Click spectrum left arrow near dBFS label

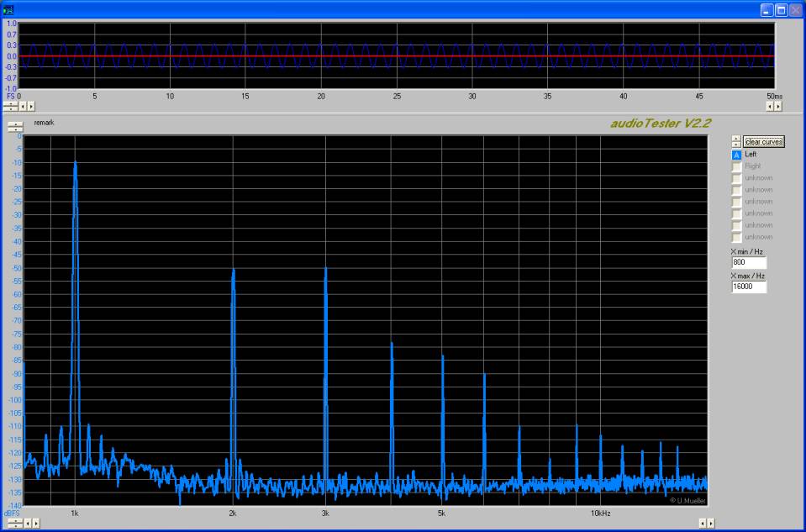click(26, 523)
